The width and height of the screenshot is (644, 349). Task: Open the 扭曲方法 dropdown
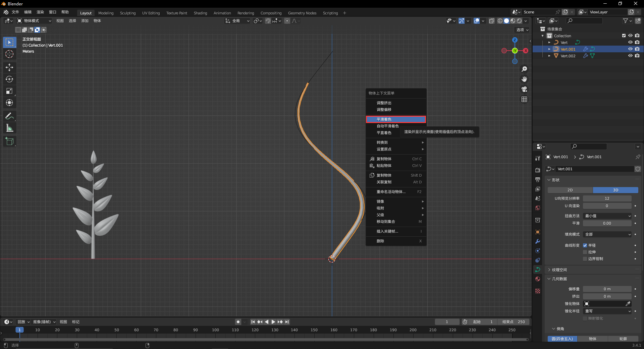tap(607, 216)
